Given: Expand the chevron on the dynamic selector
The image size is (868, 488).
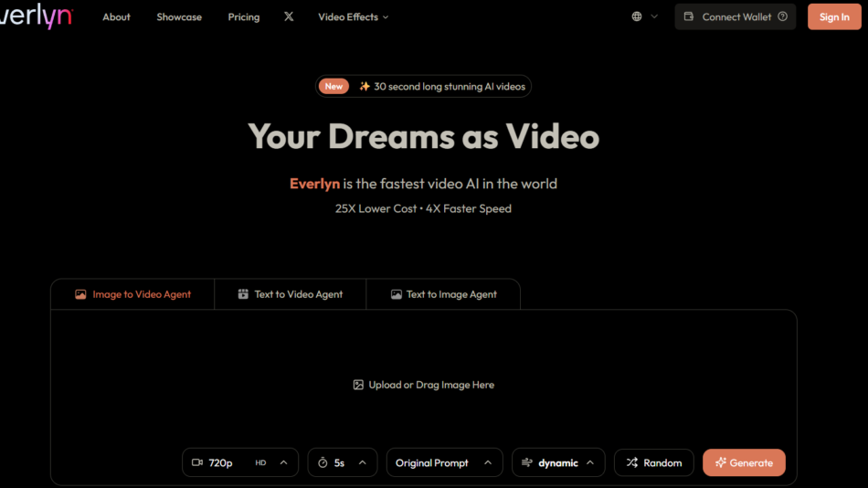Looking at the screenshot, I should click(590, 462).
